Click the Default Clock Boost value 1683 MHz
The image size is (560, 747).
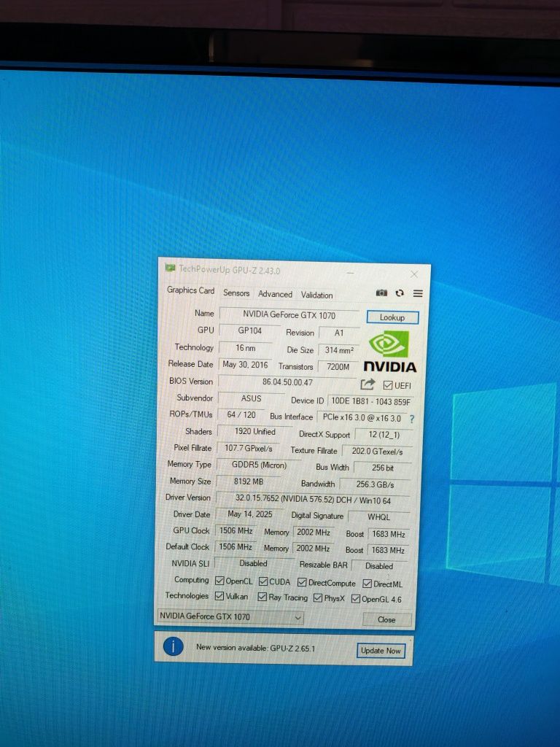(388, 550)
